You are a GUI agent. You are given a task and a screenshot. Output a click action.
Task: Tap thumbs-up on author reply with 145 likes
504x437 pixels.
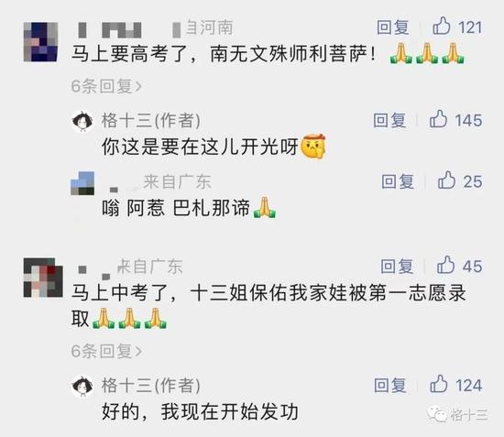tap(438, 119)
